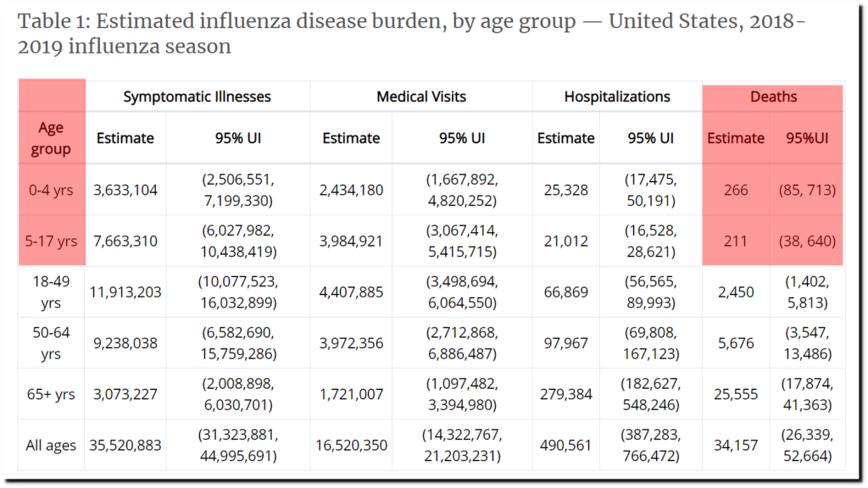Click deaths estimate 211 cell

(735, 241)
